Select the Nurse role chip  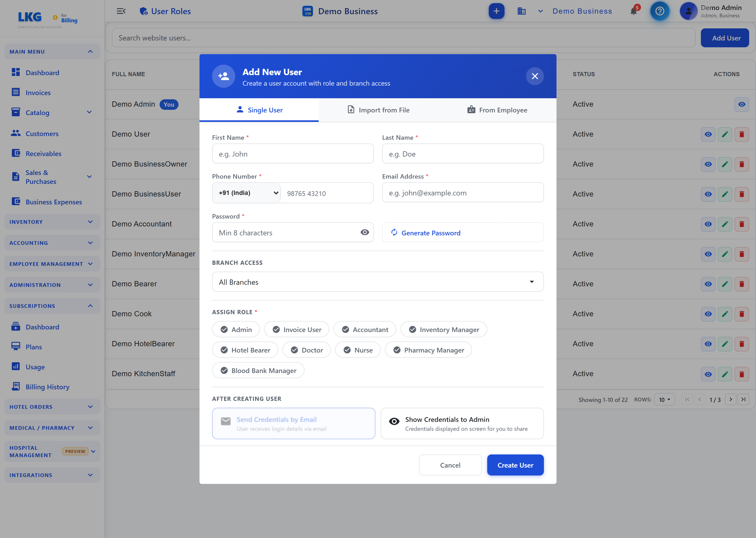point(358,350)
